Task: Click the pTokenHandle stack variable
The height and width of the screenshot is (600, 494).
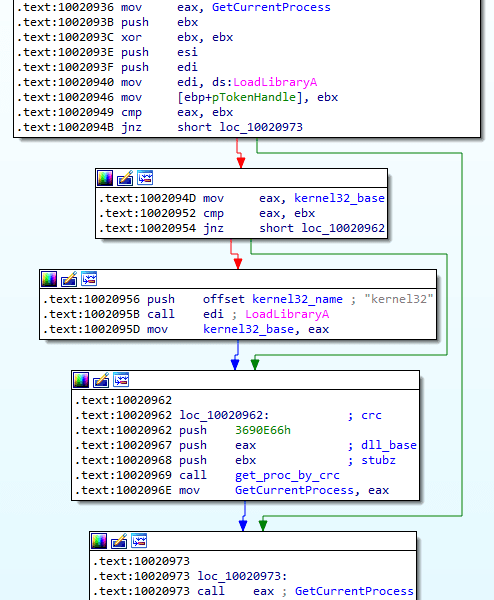Action: 254,97
